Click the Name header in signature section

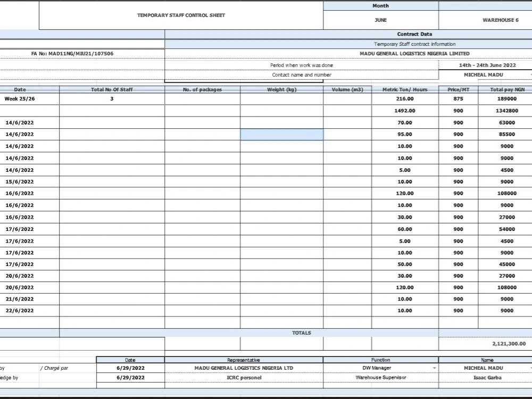coord(486,360)
